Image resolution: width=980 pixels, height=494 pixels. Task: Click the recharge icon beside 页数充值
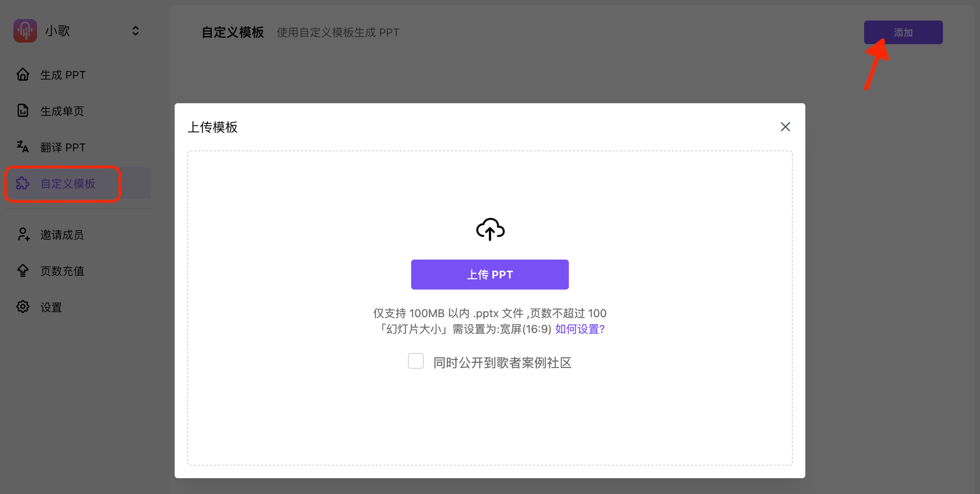(x=23, y=271)
